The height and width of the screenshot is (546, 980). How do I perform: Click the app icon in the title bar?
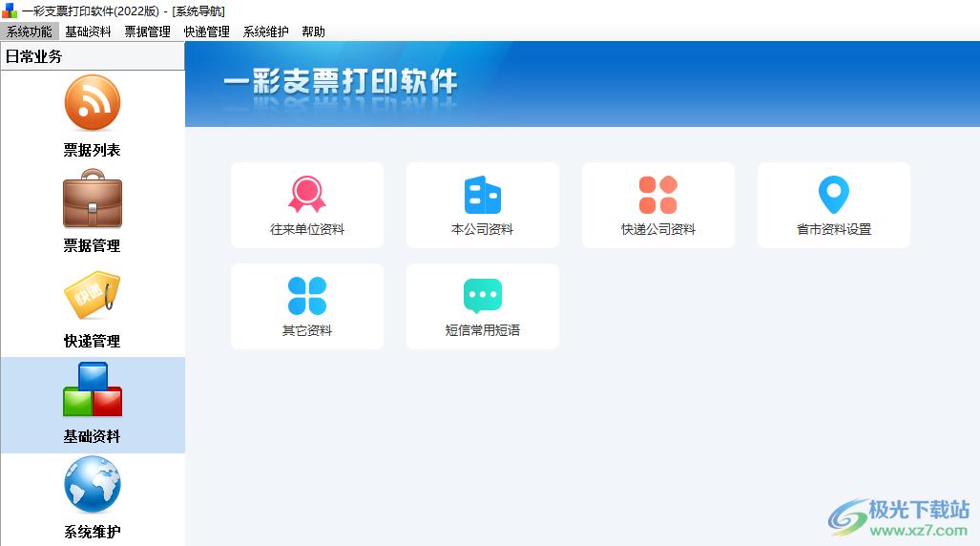click(10, 10)
